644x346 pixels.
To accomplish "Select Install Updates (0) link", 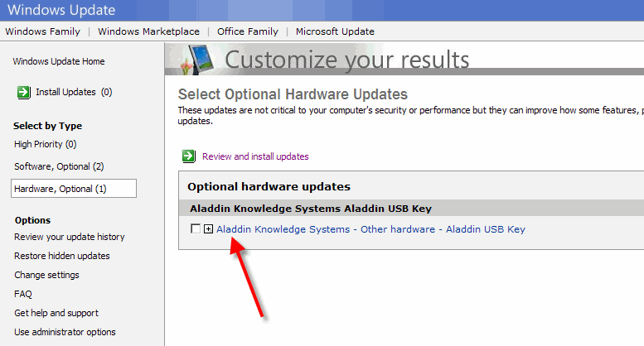I will pyautogui.click(x=74, y=92).
